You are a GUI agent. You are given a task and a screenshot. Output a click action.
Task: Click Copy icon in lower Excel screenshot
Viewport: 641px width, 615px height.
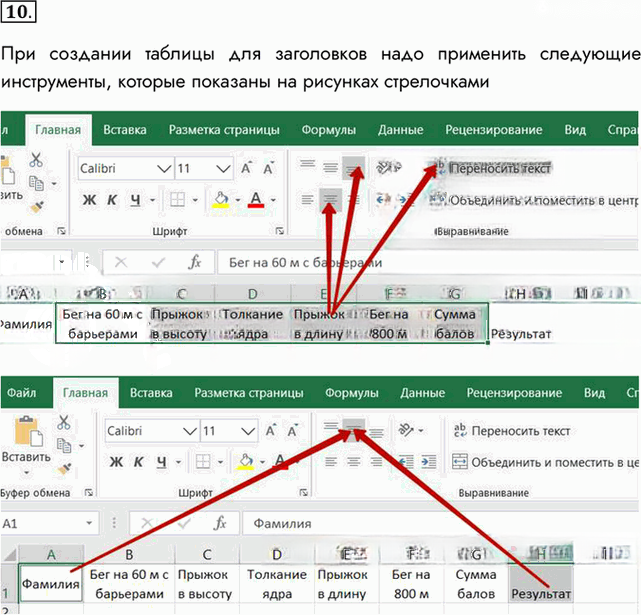(64, 445)
